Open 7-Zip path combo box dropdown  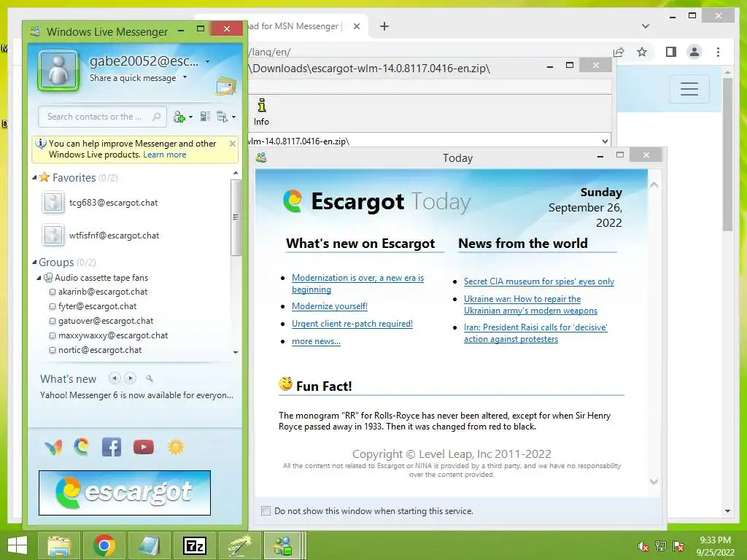click(x=605, y=141)
